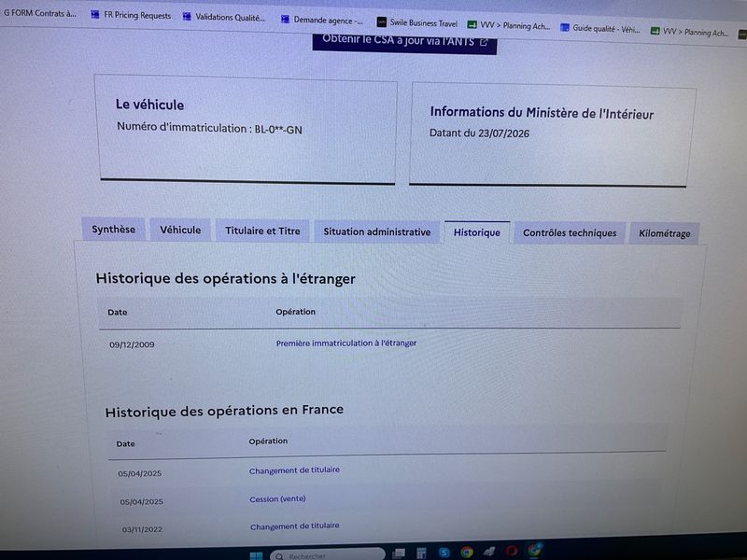Open the Windows Start menu
This screenshot has height=560, width=747.
(x=256, y=555)
